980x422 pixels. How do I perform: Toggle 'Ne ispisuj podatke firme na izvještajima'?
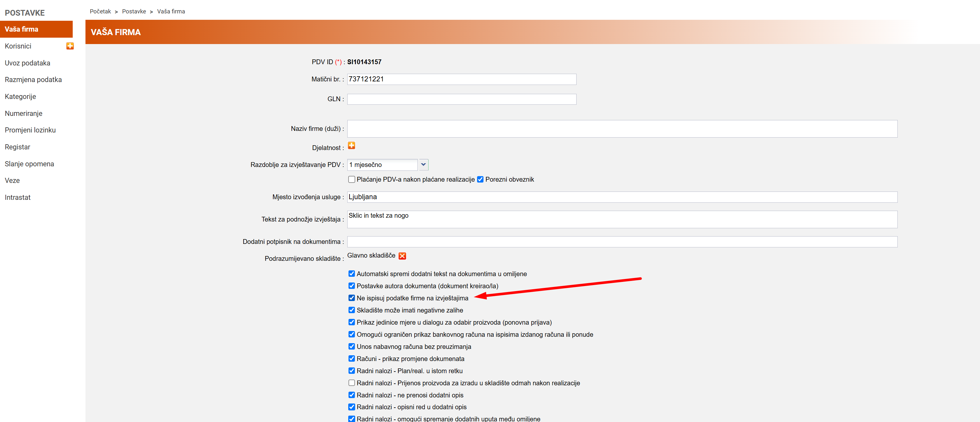pyautogui.click(x=351, y=298)
